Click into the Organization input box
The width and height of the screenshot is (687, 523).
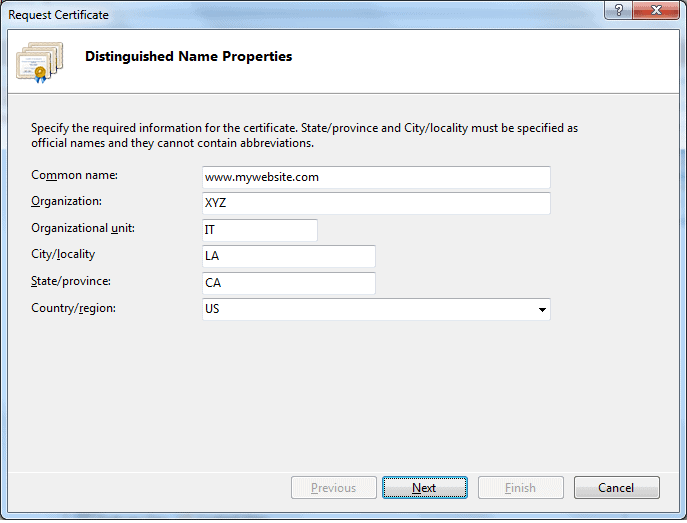point(376,203)
